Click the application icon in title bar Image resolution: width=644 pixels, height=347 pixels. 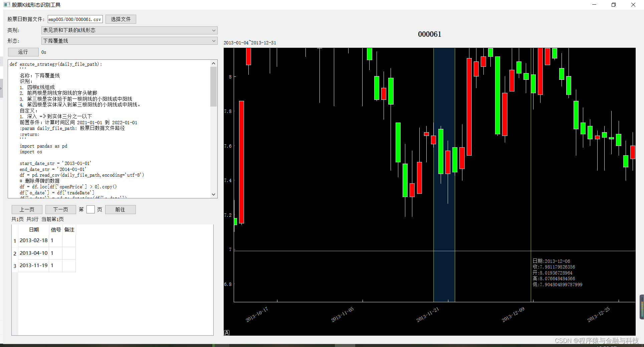(x=7, y=5)
